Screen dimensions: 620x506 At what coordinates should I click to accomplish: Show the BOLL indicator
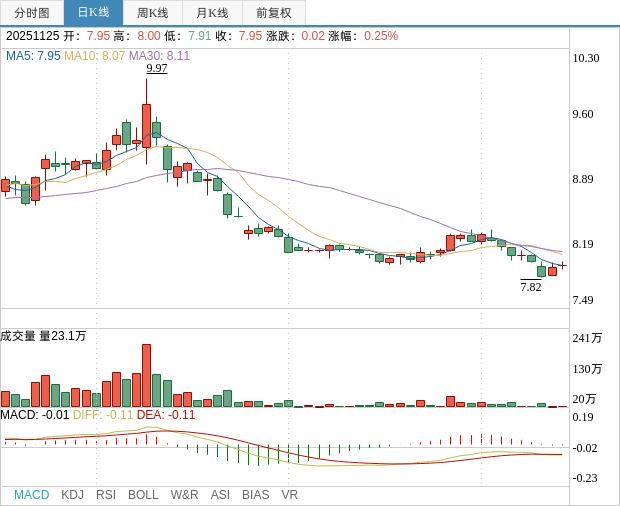143,495
